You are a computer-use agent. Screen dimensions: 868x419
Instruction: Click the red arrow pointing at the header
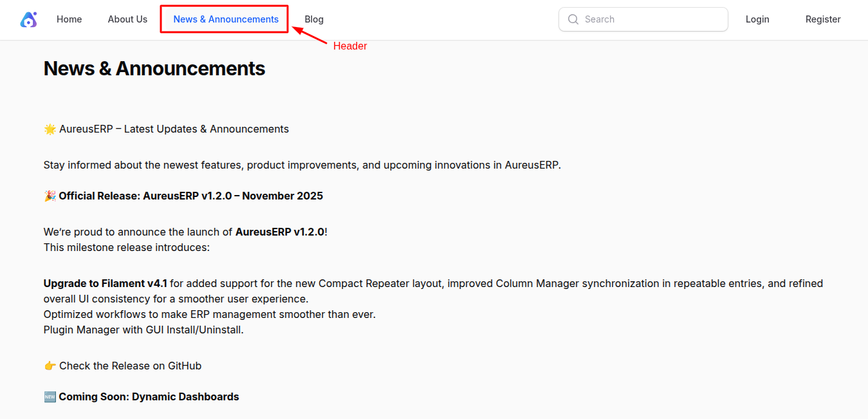(x=309, y=35)
